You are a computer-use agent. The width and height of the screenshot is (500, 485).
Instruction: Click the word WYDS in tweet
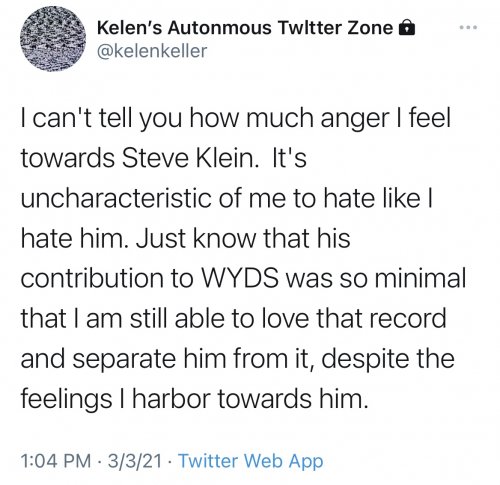239,278
